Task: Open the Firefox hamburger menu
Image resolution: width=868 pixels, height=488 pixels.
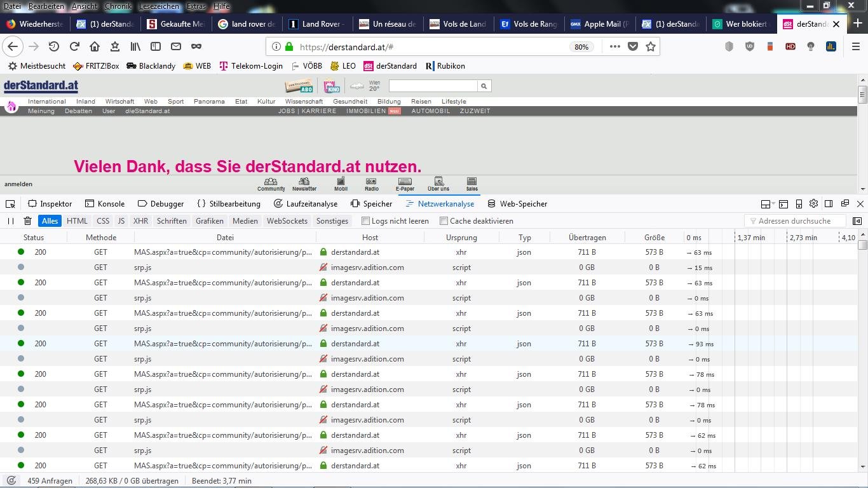Action: (855, 46)
